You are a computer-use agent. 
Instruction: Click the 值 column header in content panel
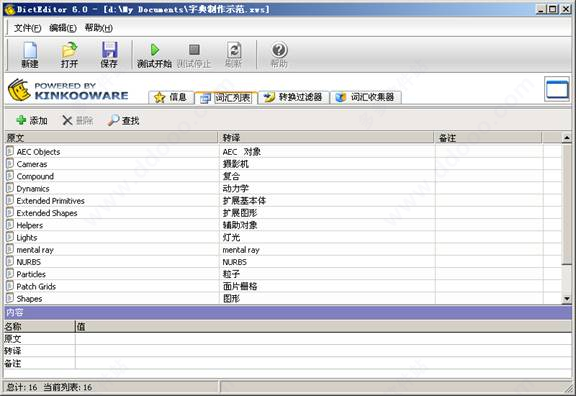[323, 327]
